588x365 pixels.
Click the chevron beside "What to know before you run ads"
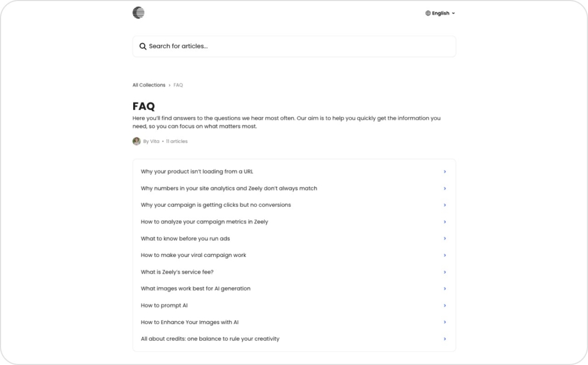(444, 239)
